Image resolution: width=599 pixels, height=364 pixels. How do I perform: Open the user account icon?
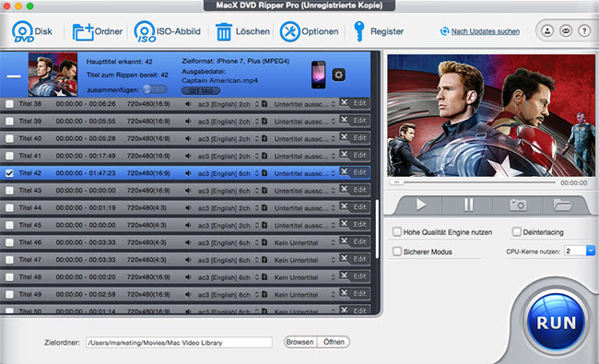(547, 31)
